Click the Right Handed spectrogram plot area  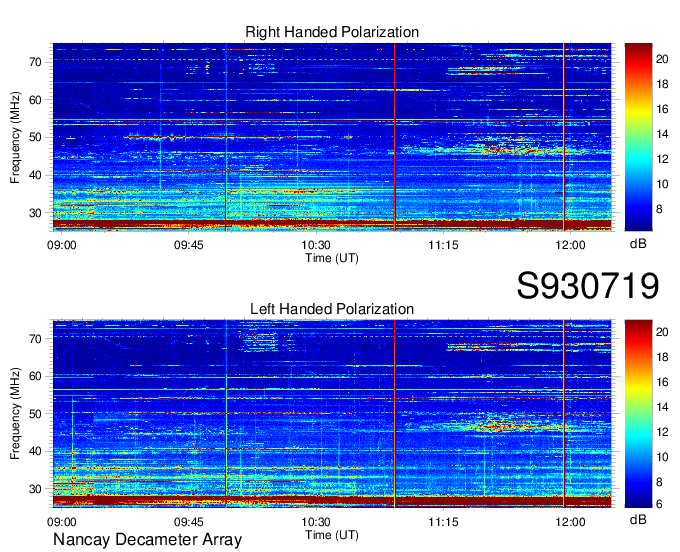332,137
